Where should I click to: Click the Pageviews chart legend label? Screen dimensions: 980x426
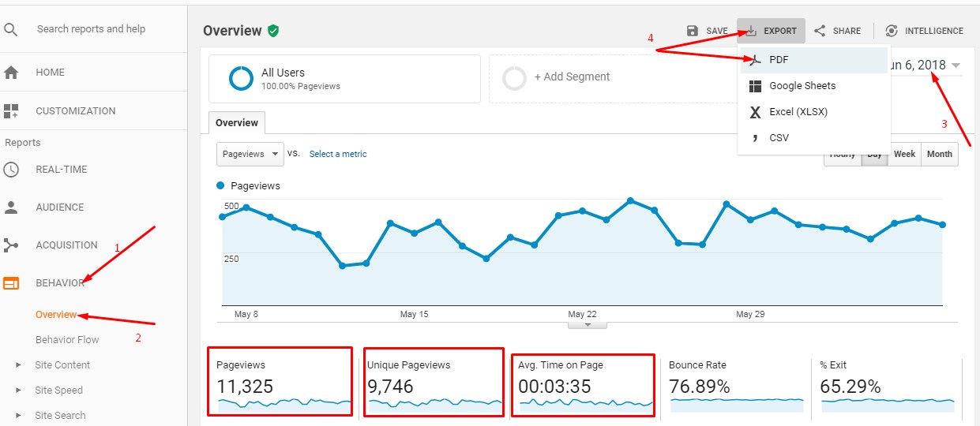coord(255,186)
